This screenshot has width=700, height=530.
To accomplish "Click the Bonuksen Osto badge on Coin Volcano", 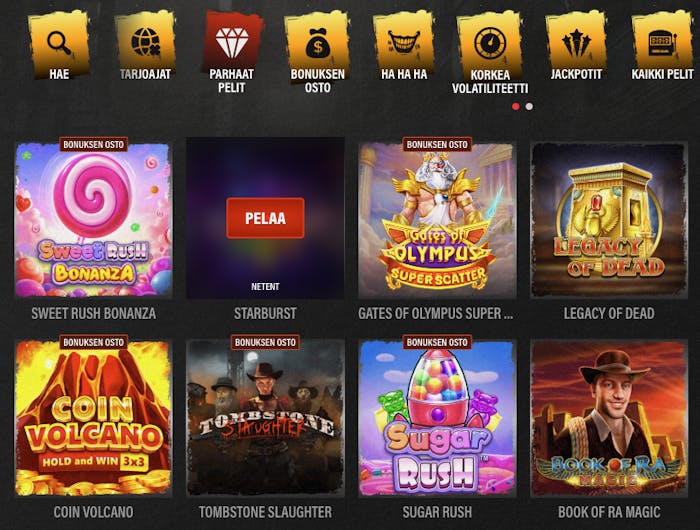I will [93, 342].
